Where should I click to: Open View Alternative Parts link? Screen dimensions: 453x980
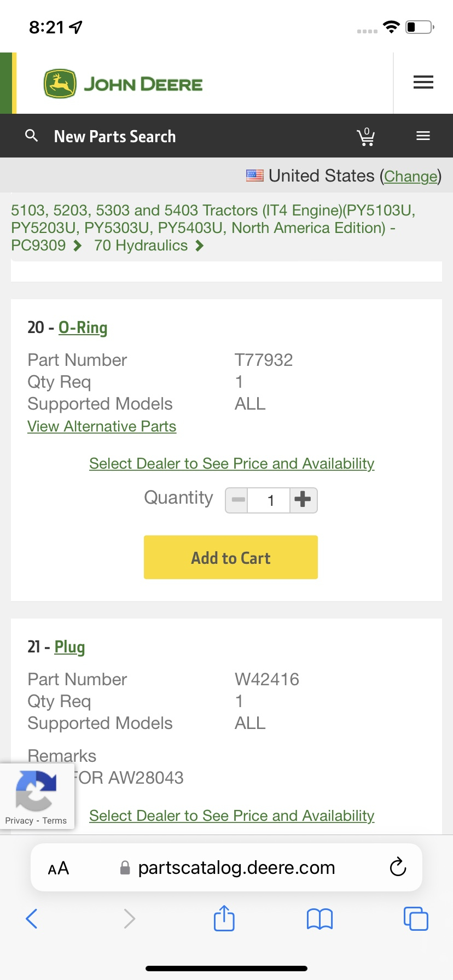102,427
